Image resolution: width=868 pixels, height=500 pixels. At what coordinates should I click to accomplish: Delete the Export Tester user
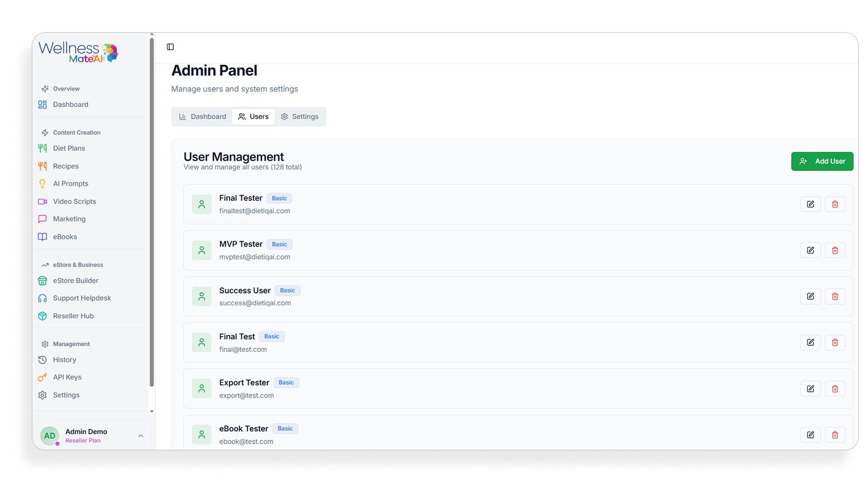click(x=835, y=389)
